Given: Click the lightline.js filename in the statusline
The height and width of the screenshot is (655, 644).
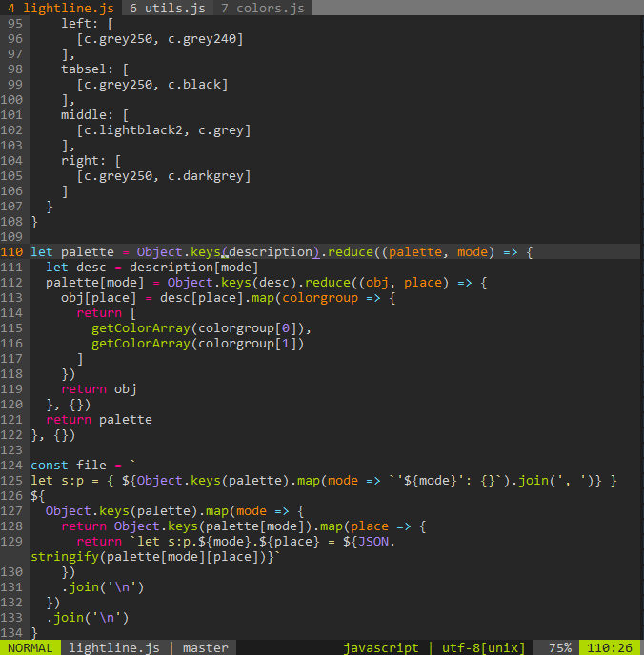Looking at the screenshot, I should [x=114, y=647].
